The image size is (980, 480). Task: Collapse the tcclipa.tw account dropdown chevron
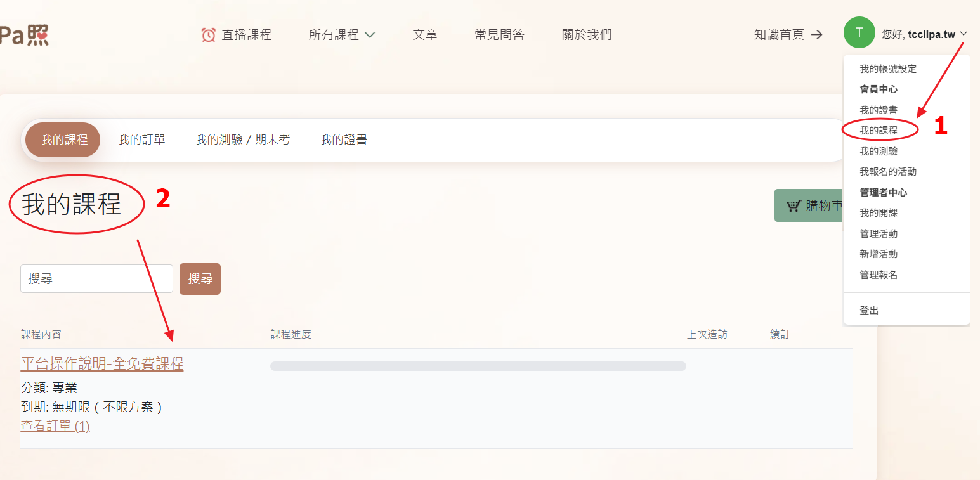[x=964, y=34]
